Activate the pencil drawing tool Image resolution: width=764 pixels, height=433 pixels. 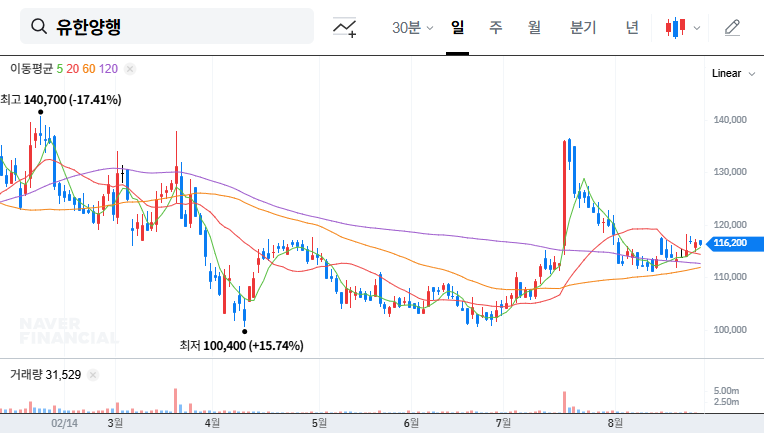[x=732, y=27]
